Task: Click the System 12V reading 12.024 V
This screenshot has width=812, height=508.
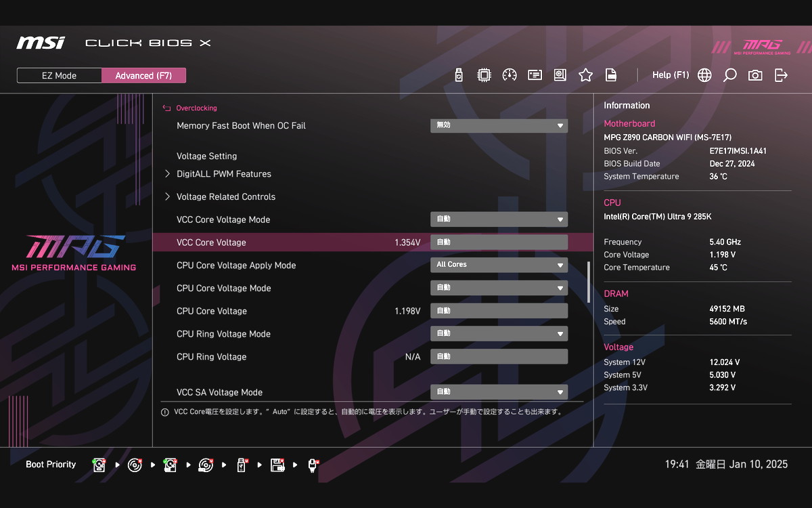Action: (724, 362)
